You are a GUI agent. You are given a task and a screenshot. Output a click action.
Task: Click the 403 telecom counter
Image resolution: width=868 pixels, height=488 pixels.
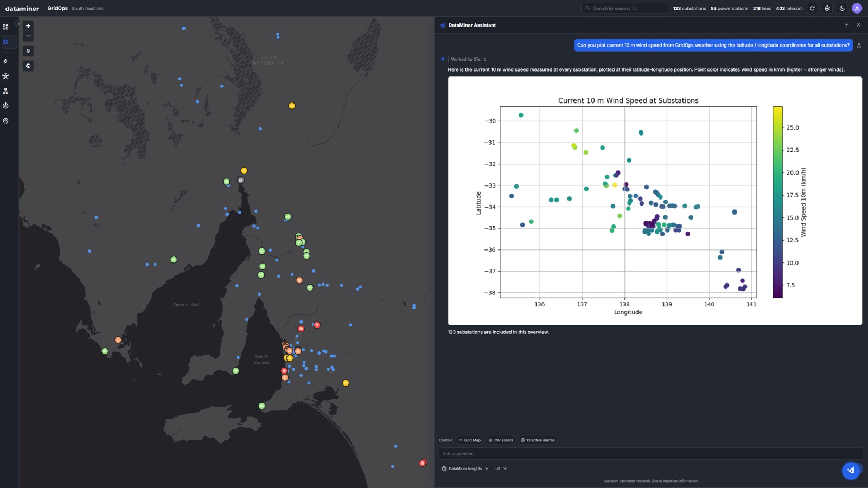[789, 8]
